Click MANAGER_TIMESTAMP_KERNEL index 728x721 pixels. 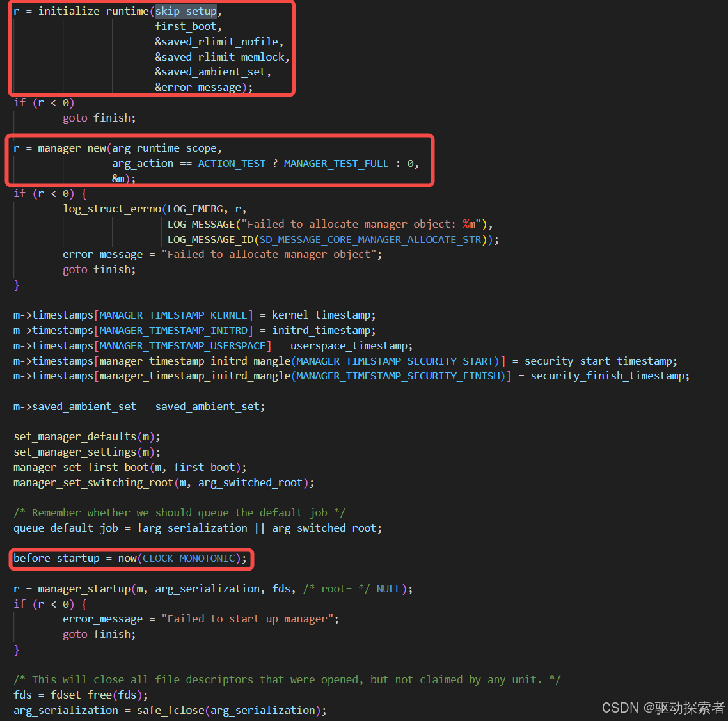173,315
